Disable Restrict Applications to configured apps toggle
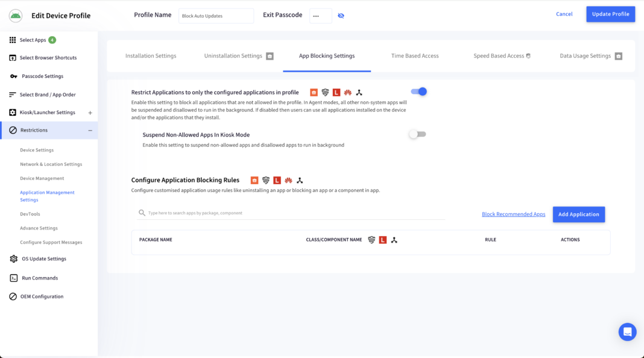 click(x=418, y=92)
